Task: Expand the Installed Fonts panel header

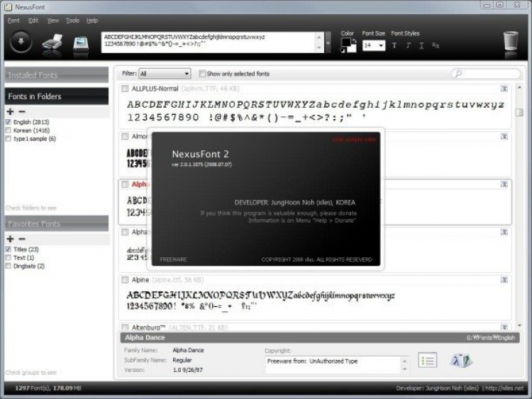Action: pos(57,75)
